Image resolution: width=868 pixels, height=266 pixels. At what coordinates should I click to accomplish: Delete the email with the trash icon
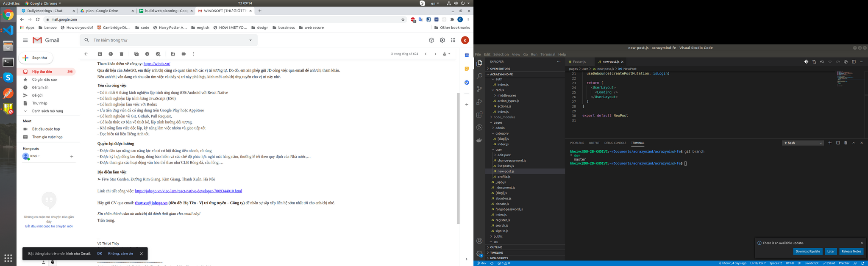pos(122,54)
